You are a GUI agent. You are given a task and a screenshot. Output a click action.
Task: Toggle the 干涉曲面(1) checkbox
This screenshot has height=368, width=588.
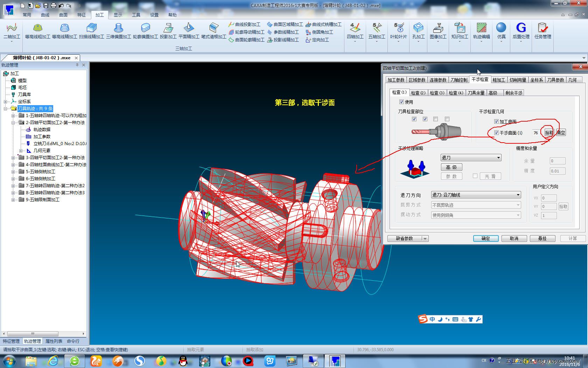tap(496, 133)
